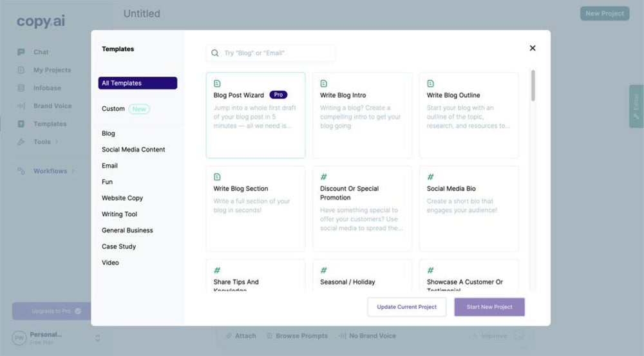
Task: Click the Attach paperclip icon
Action: pyautogui.click(x=229, y=336)
